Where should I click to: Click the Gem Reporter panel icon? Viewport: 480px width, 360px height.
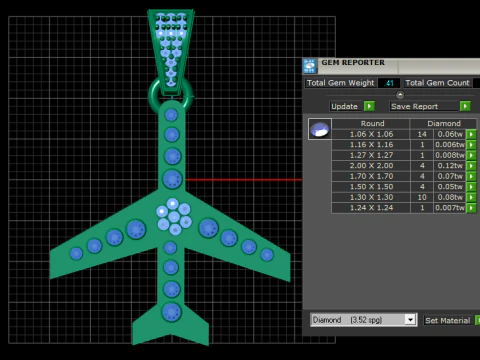310,66
